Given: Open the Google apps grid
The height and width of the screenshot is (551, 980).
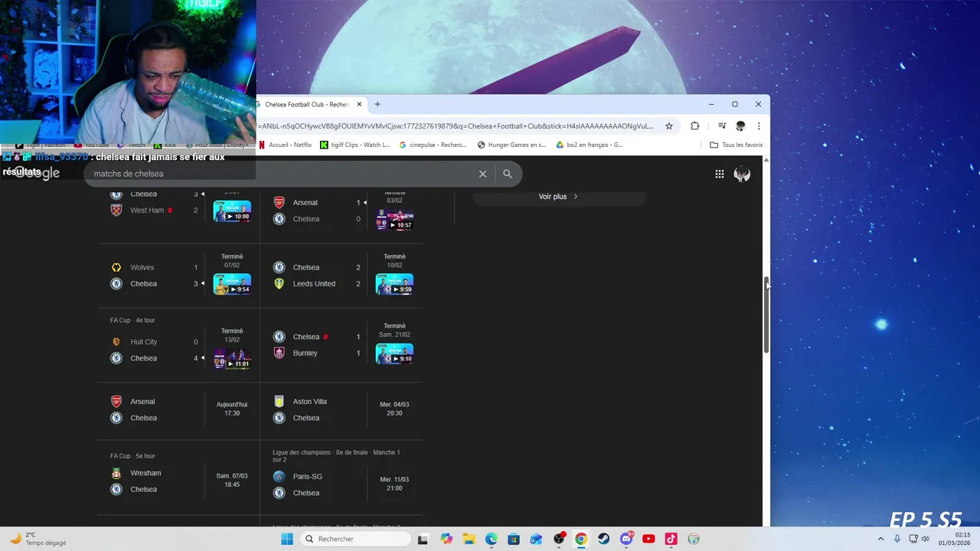Looking at the screenshot, I should point(720,174).
